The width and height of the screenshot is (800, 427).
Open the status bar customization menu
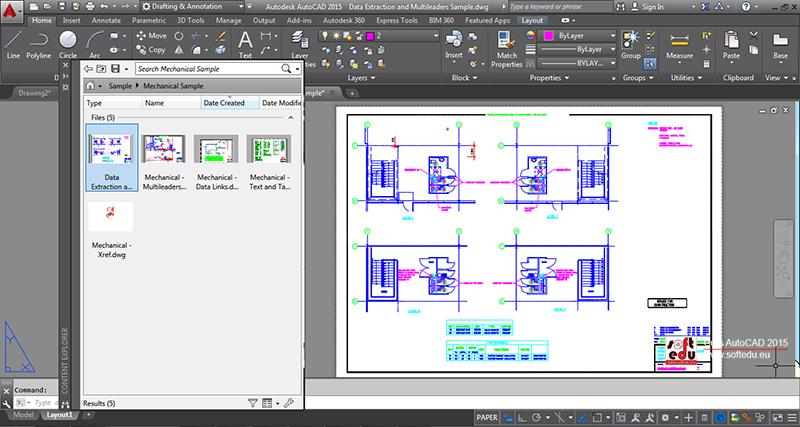pos(792,417)
